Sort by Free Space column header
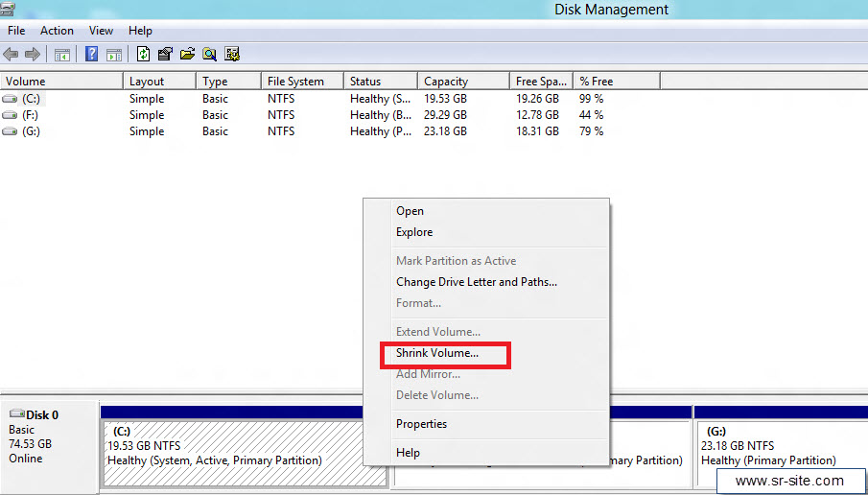Screen dimensions: 868x495 tap(541, 82)
